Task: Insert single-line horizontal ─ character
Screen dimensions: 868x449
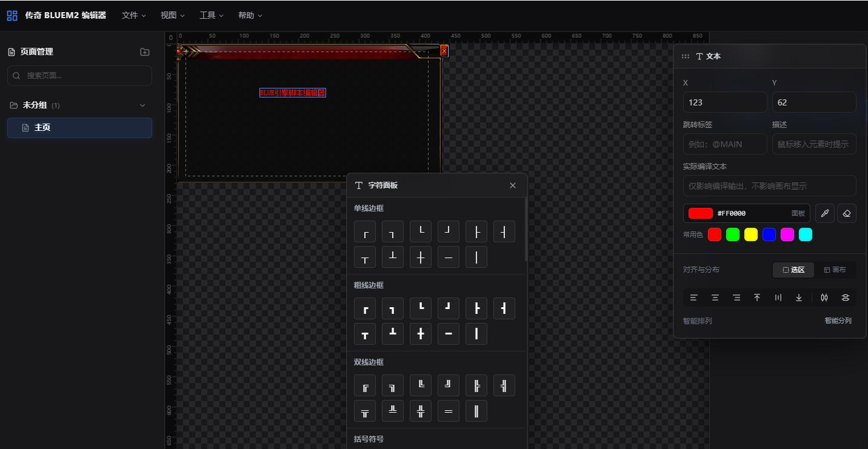Action: 449,257
